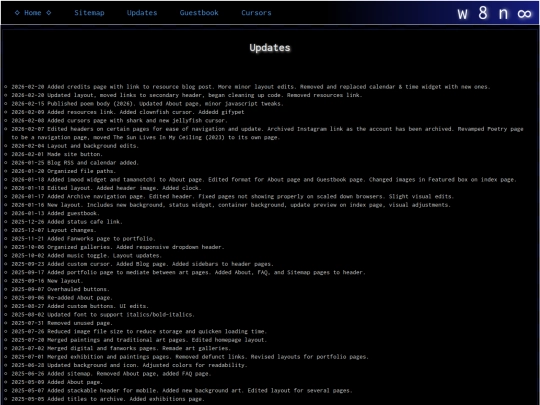Open the Updates nav link

tap(142, 13)
